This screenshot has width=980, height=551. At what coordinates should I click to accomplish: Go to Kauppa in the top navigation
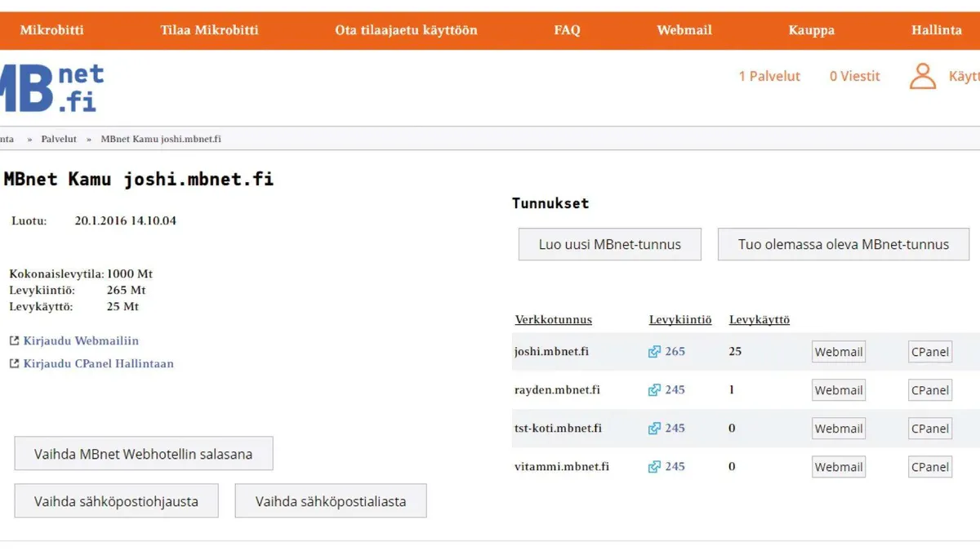tap(811, 30)
